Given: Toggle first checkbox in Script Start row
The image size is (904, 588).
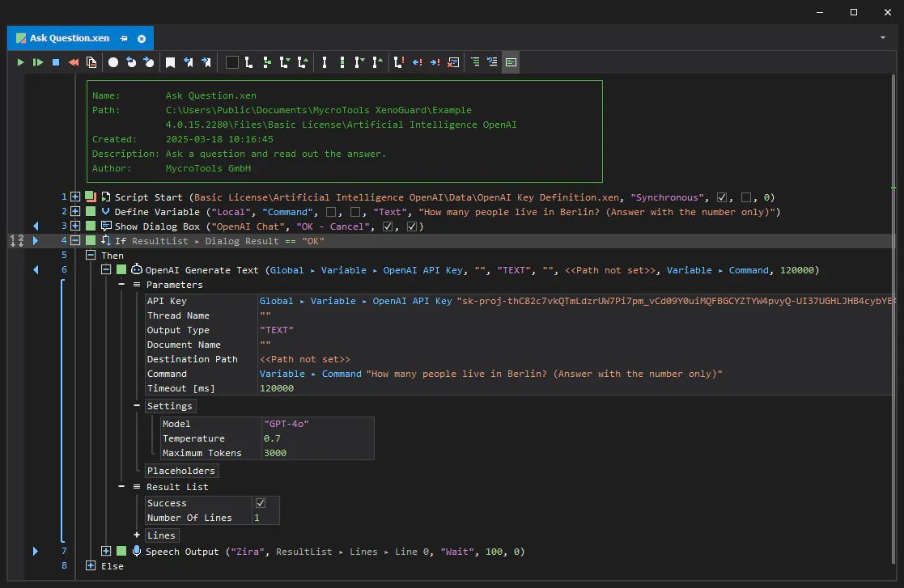Looking at the screenshot, I should 722,197.
